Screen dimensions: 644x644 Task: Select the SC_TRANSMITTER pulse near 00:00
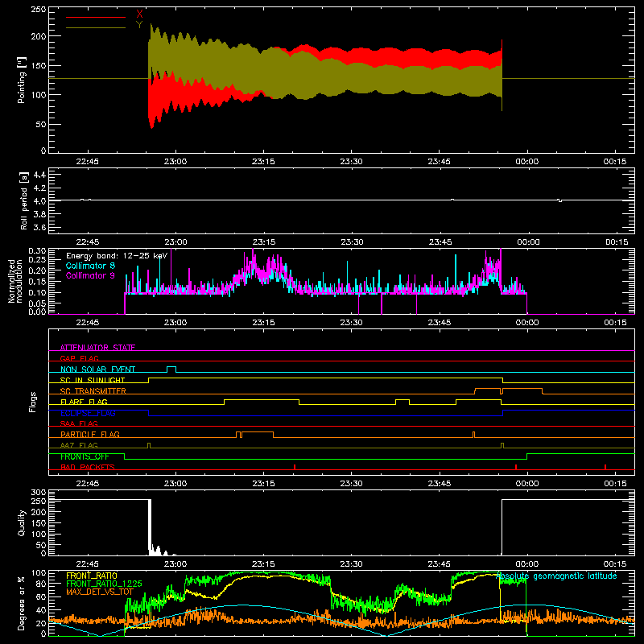tap(522, 391)
